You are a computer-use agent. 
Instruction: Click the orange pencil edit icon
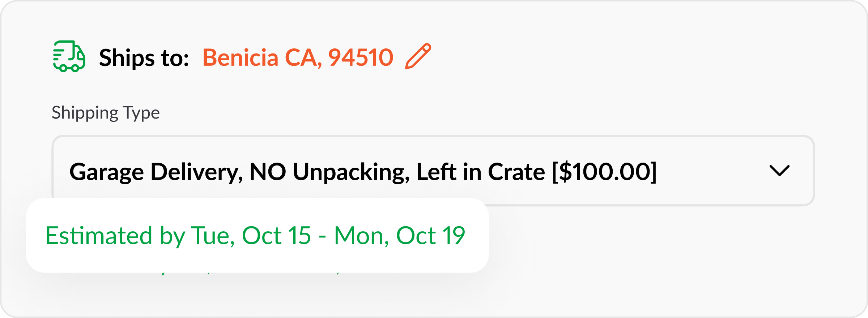(418, 56)
